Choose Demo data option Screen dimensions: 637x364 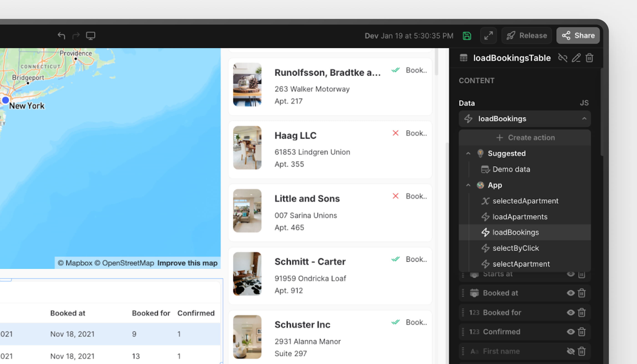pos(511,169)
